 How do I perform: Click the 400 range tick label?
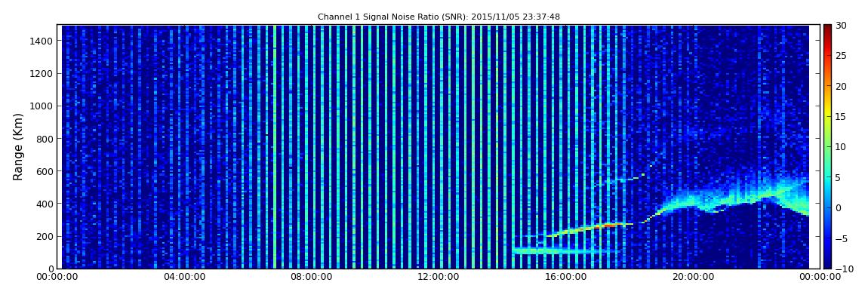45,204
